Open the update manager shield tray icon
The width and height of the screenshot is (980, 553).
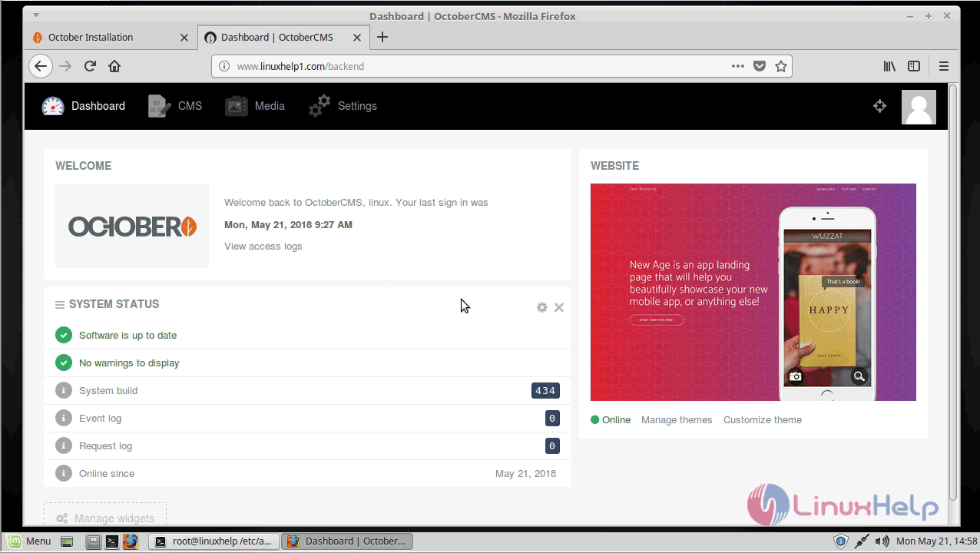point(841,541)
